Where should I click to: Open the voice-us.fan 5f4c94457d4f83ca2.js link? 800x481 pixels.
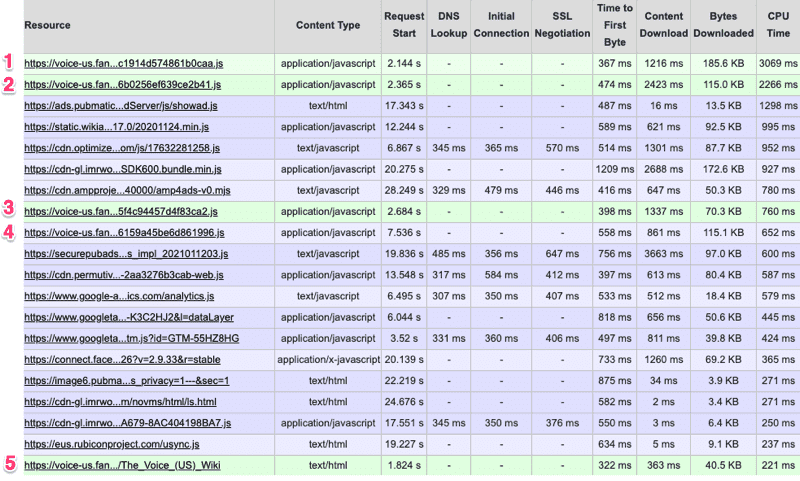[121, 212]
